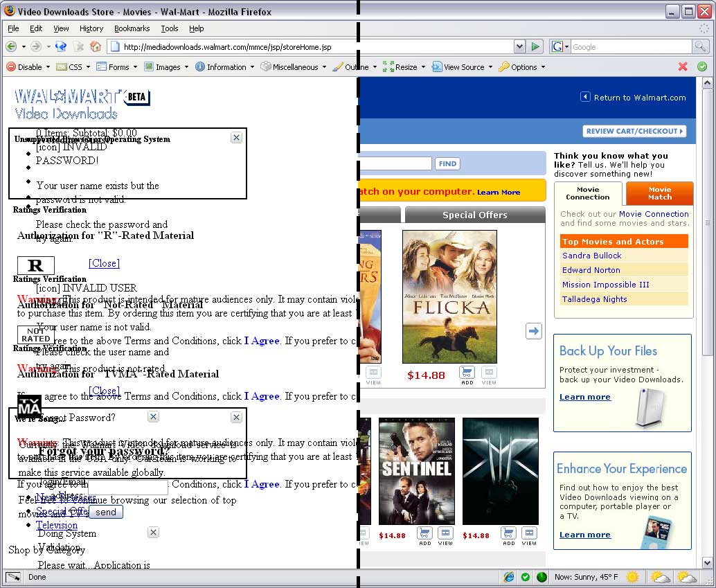Open the Google search engine selector

coord(560,46)
